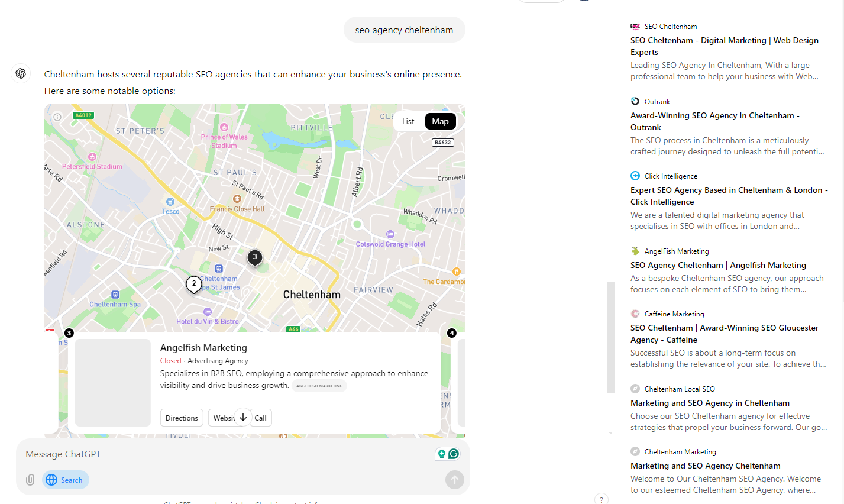Open 'SEO Cheltenham - Digital Marketing' result
This screenshot has width=844, height=504.
725,46
